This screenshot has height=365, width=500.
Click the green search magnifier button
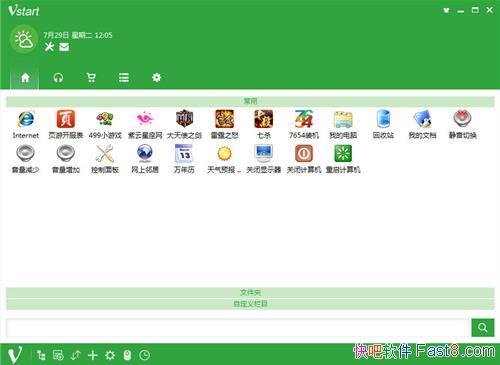(483, 327)
